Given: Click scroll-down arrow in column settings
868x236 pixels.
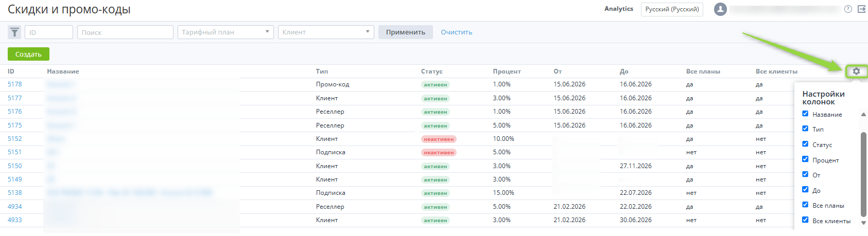Looking at the screenshot, I should pos(863,223).
